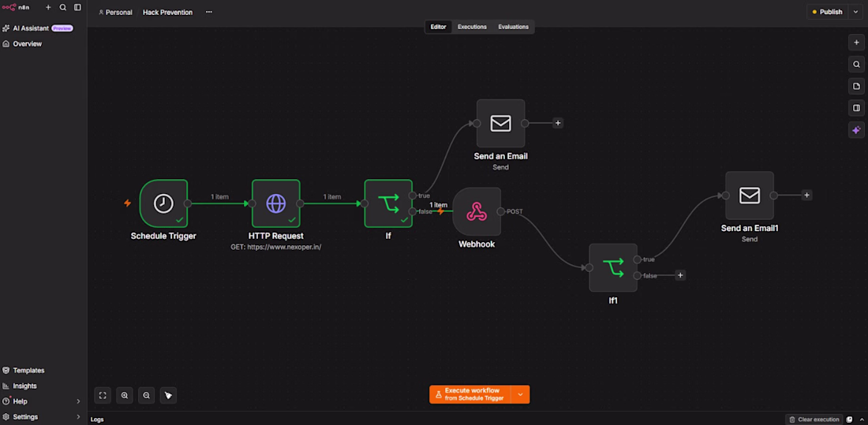Click the Clear execution button
This screenshot has width=868, height=425.
coord(814,419)
